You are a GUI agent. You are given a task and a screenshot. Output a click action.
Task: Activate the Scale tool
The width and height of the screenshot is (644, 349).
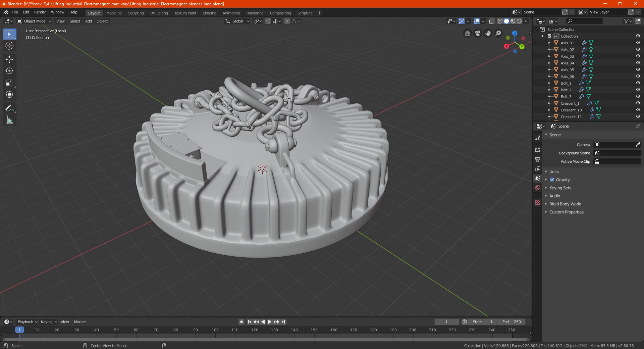click(9, 83)
